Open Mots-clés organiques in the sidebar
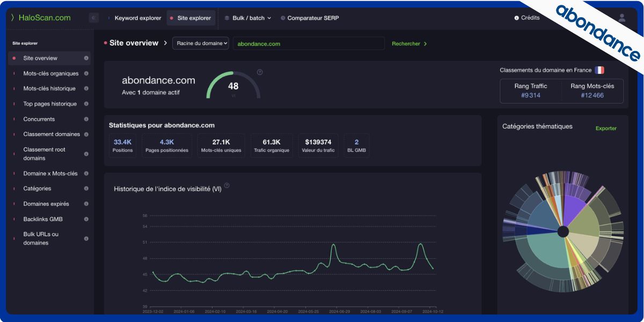 pos(51,74)
